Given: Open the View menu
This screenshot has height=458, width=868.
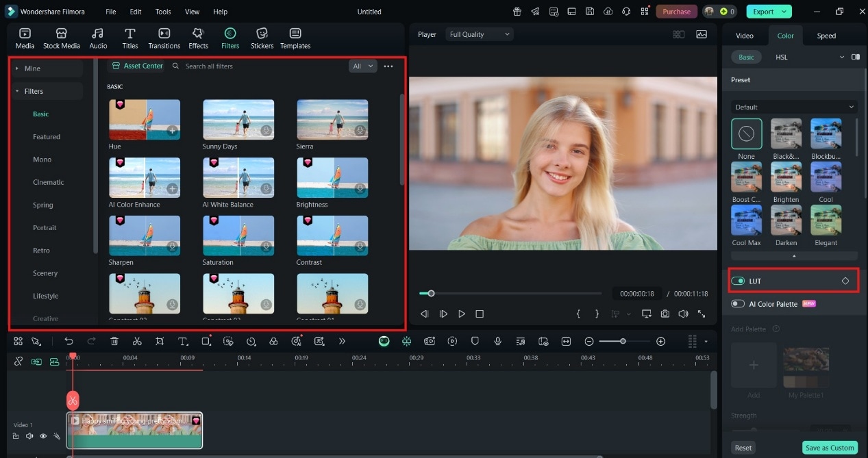Looking at the screenshot, I should [193, 12].
